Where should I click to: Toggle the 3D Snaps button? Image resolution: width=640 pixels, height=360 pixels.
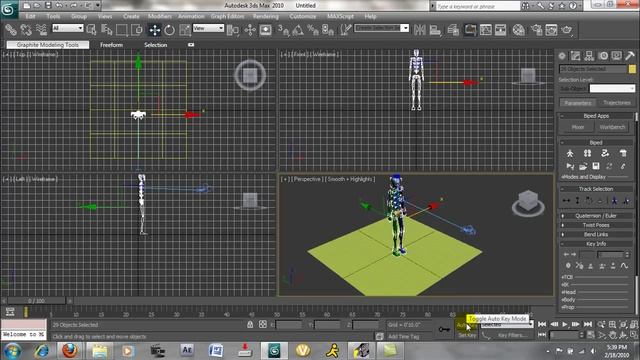point(283,30)
